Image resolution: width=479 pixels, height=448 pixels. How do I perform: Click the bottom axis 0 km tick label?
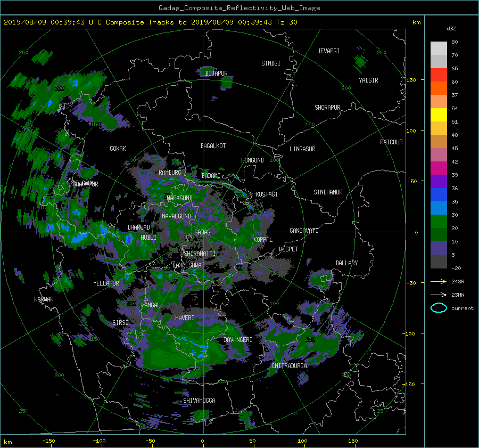(x=202, y=441)
